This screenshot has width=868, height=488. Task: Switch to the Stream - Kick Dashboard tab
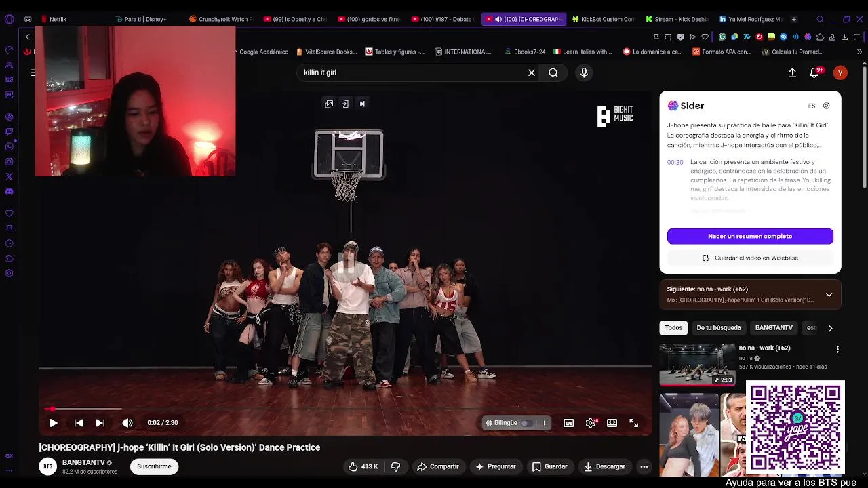tap(677, 19)
